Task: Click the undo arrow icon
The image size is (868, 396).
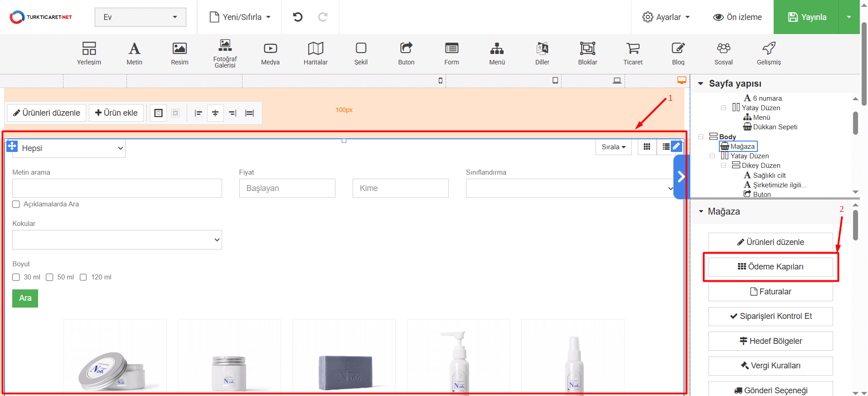Action: pos(297,17)
